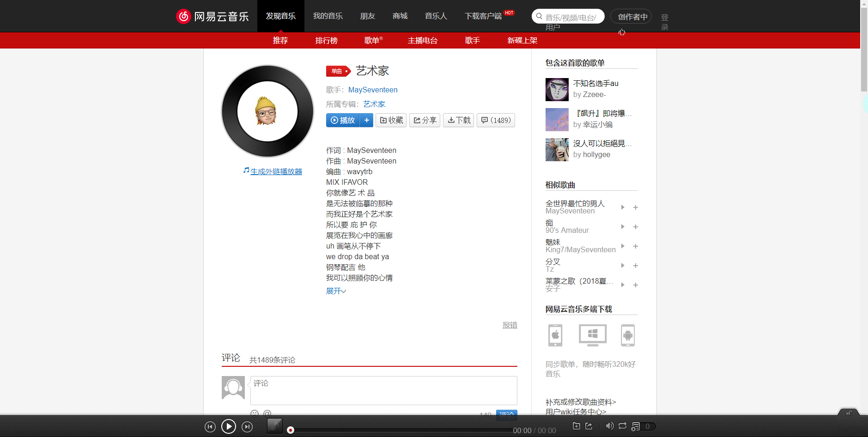Open artist link MaySeventeen
868x437 pixels.
[372, 90]
